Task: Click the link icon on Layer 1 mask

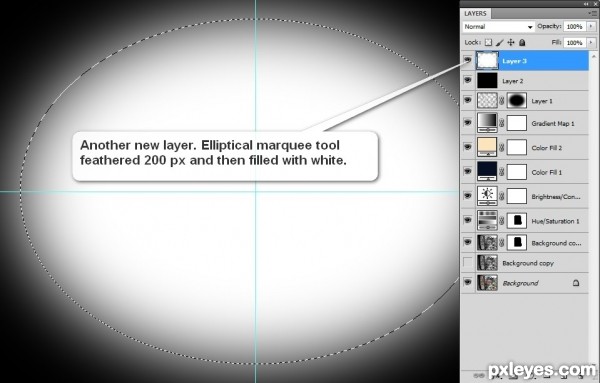Action: coord(502,101)
